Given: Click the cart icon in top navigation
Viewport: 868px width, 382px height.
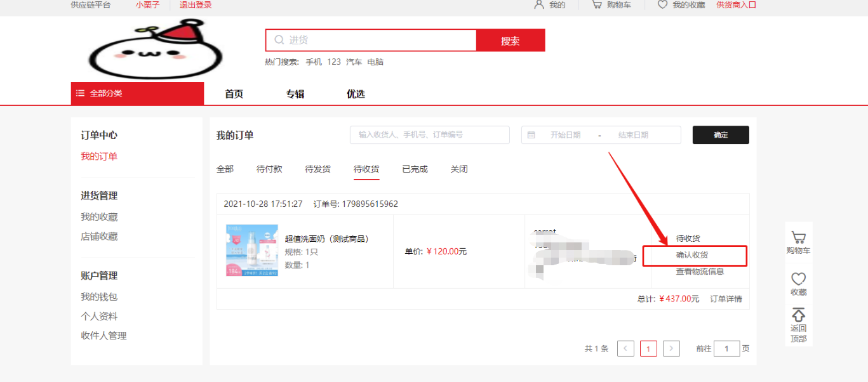Looking at the screenshot, I should pos(596,4).
